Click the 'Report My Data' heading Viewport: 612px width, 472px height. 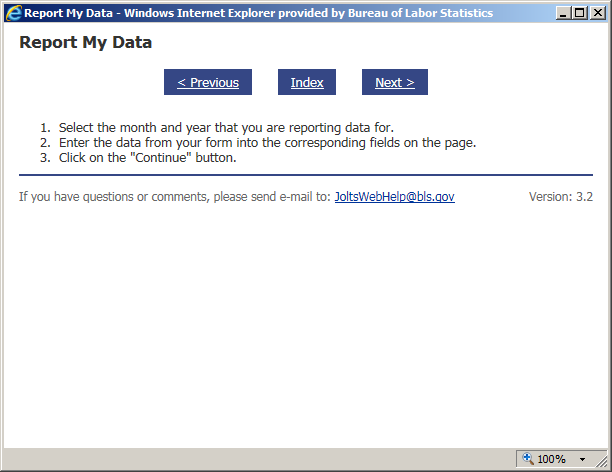point(85,43)
